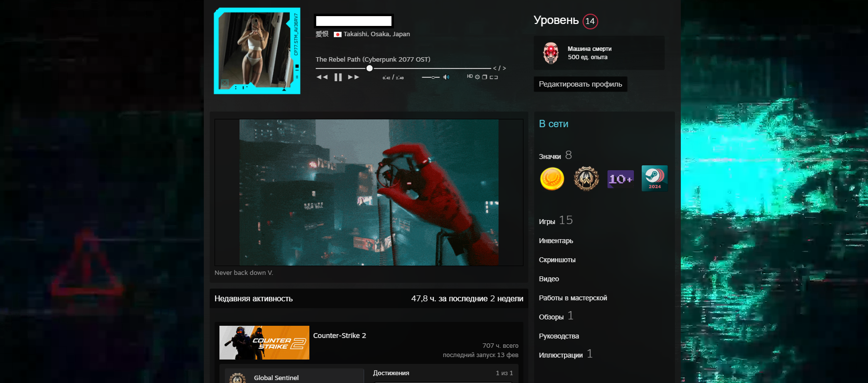Open Global Sentinel badge entry
The height and width of the screenshot is (383, 868).
(294, 376)
